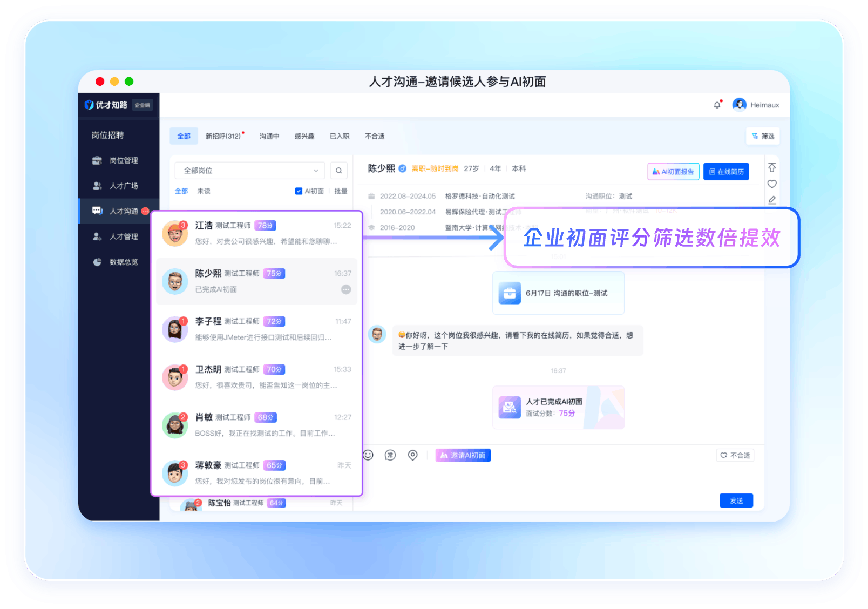Open chat with 江浩
The height and width of the screenshot is (609, 868).
pos(257,233)
